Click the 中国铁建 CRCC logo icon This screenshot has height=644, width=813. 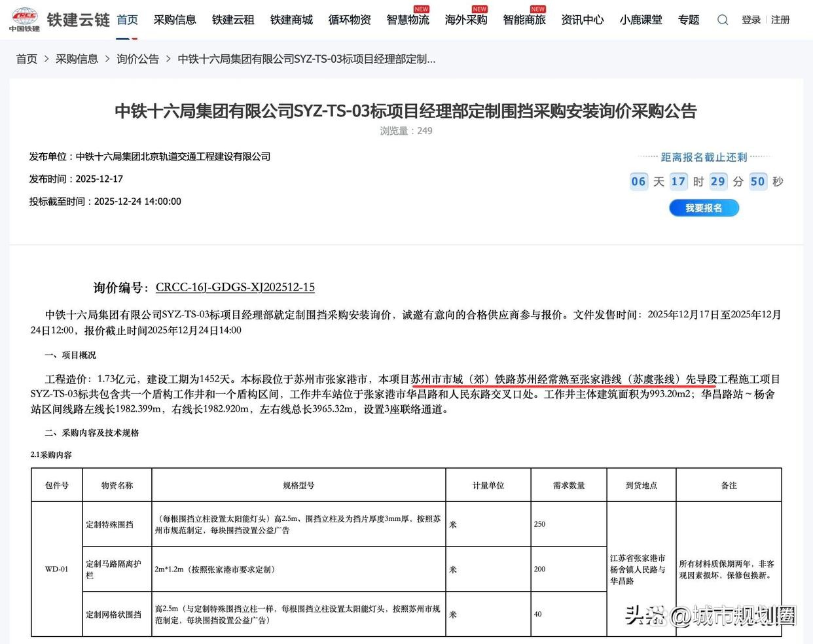[x=24, y=19]
